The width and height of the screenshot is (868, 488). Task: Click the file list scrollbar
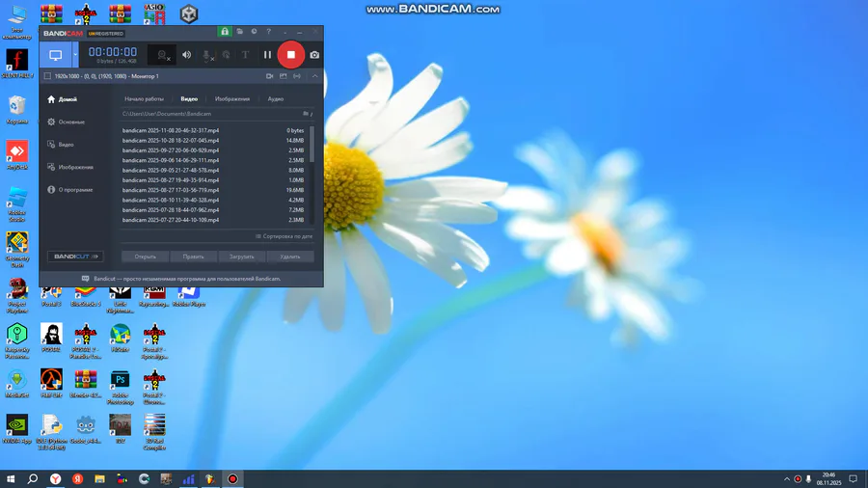click(312, 145)
